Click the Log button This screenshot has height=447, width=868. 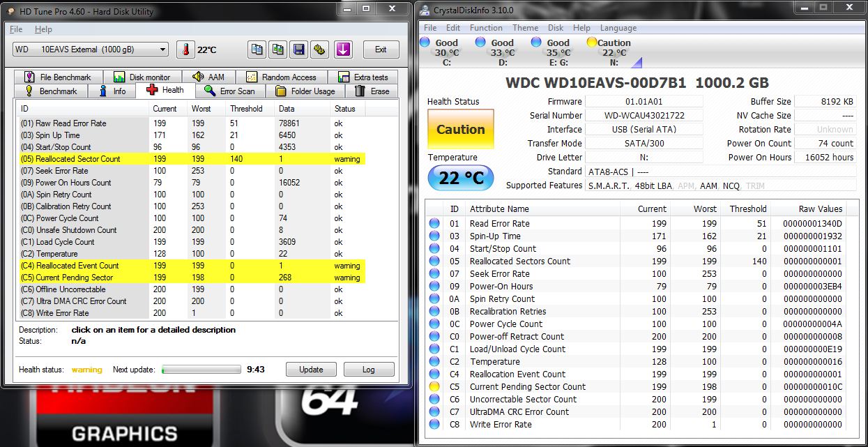[x=369, y=370]
